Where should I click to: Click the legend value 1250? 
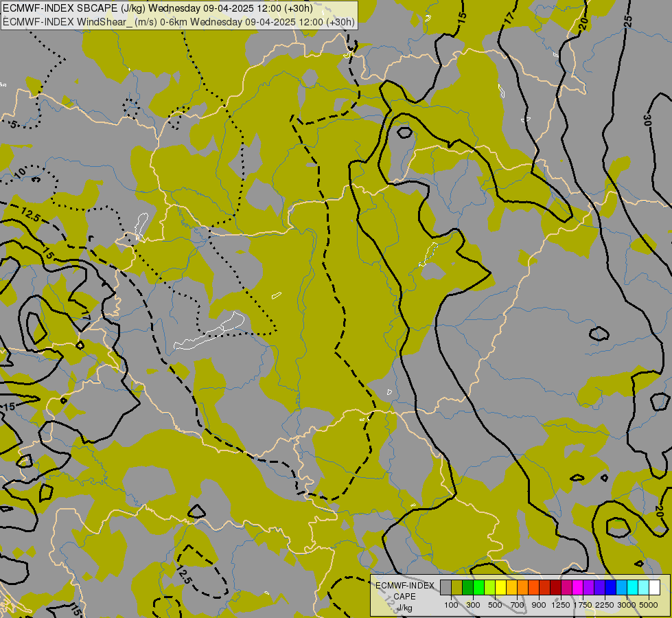(561, 605)
